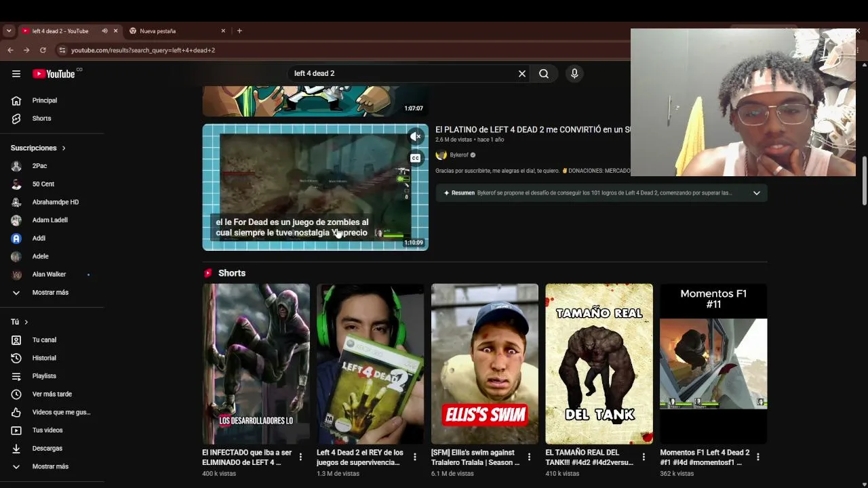Image resolution: width=868 pixels, height=488 pixels.
Task: Open Momentos F1 #11 short thumbnail
Action: point(713,364)
